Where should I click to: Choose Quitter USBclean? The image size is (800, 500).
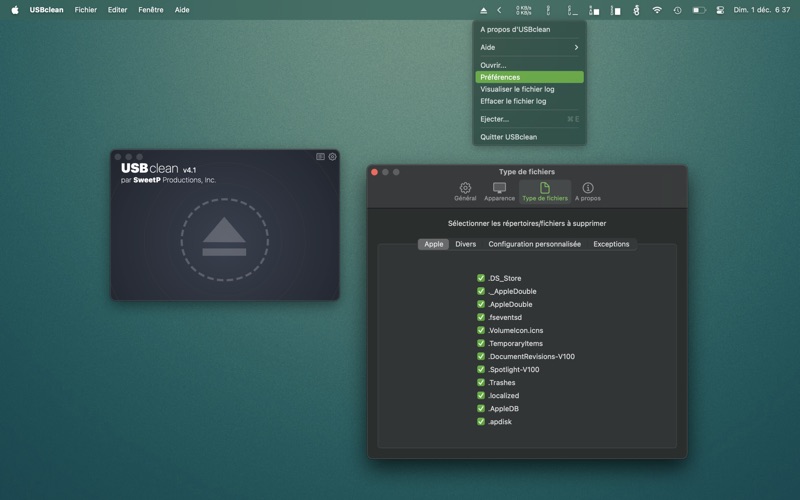click(530, 137)
